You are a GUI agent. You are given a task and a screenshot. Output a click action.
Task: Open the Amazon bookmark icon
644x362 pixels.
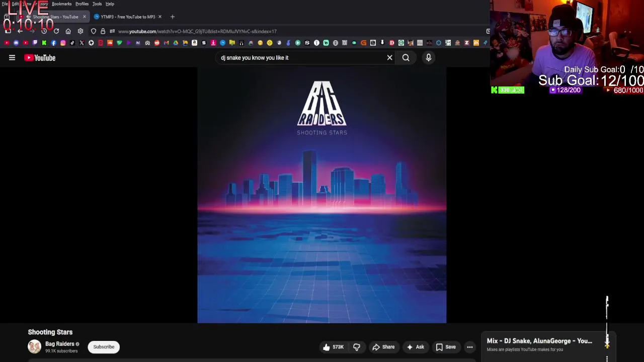point(194,43)
